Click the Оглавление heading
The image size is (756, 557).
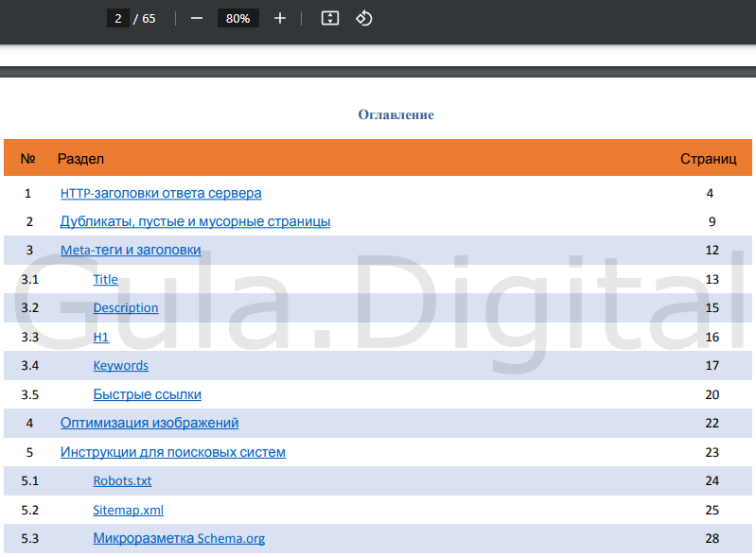396,114
